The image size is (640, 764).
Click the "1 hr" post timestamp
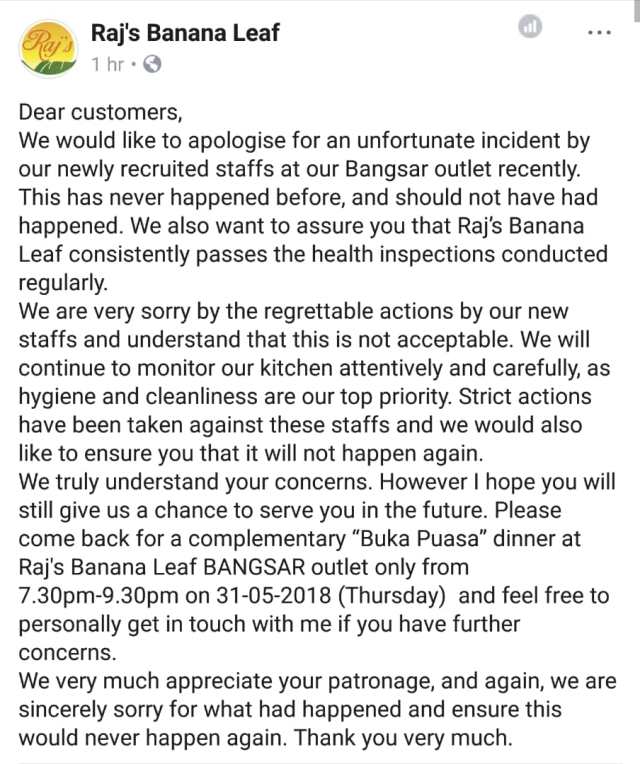pos(108,65)
